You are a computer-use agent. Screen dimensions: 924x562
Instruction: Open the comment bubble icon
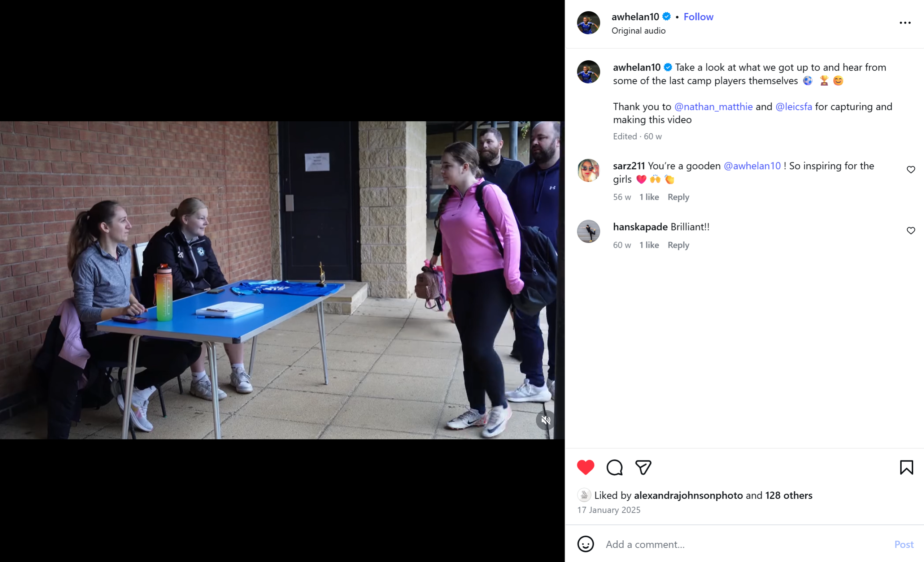[614, 467]
